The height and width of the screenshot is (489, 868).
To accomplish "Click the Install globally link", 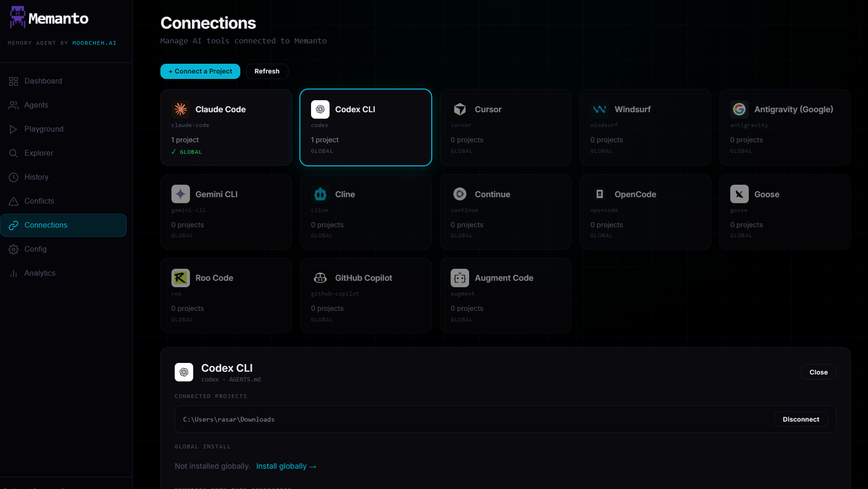I will (286, 466).
